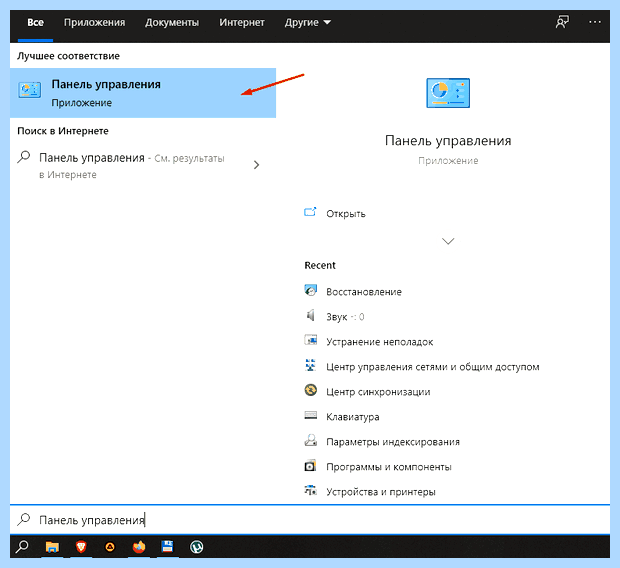Click the Звук speaker icon
The image size is (620, 568).
coord(310,315)
